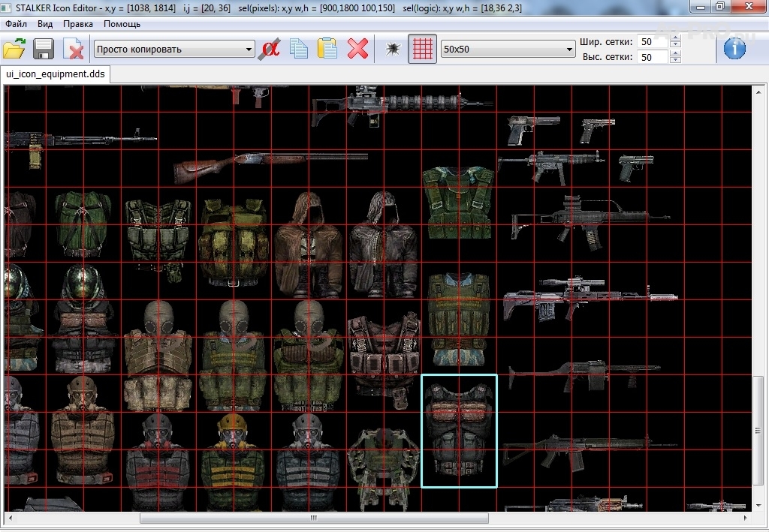Image resolution: width=769 pixels, height=532 pixels.
Task: Select the ui_icon_equipment.dds tab
Action: click(56, 74)
